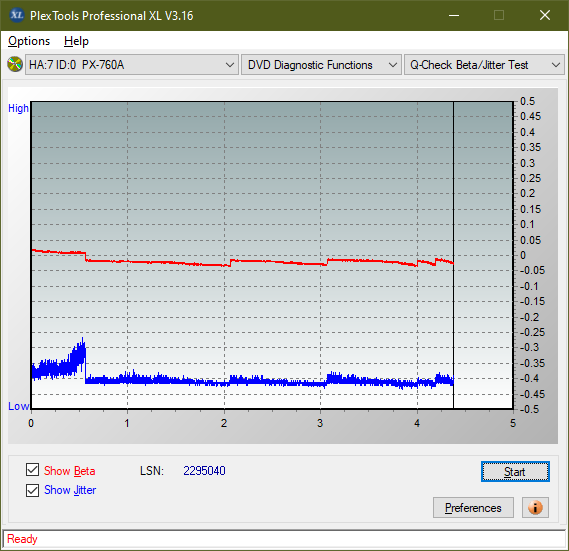This screenshot has width=569, height=551.
Task: Click the LSN: label
Action: click(x=152, y=471)
